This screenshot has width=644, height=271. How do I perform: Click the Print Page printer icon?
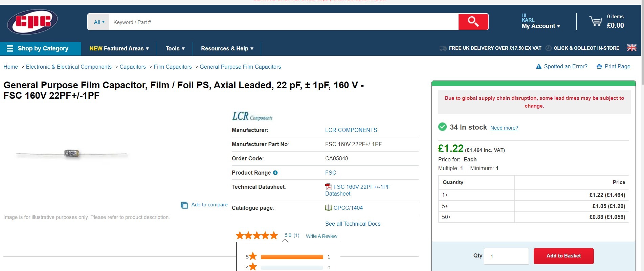coord(599,66)
